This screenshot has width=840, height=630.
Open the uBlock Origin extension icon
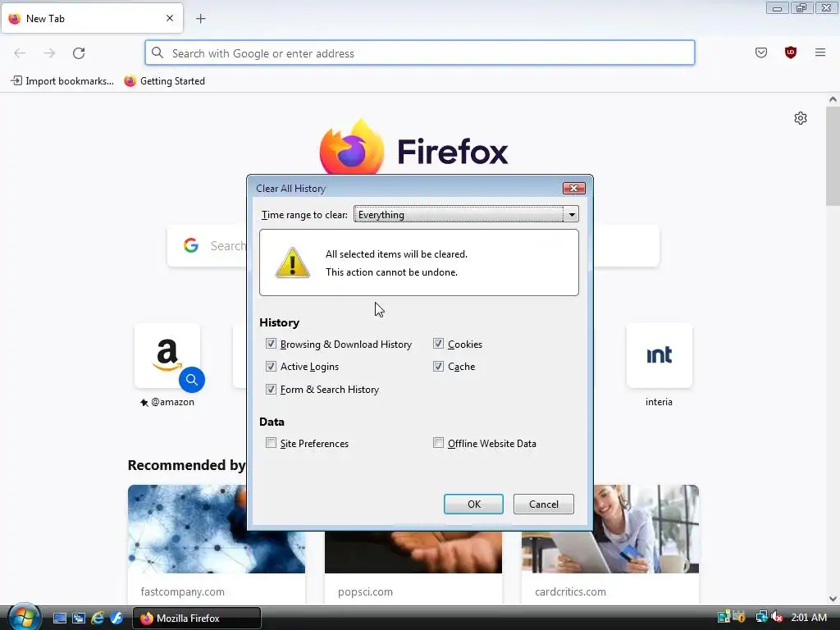tap(790, 52)
